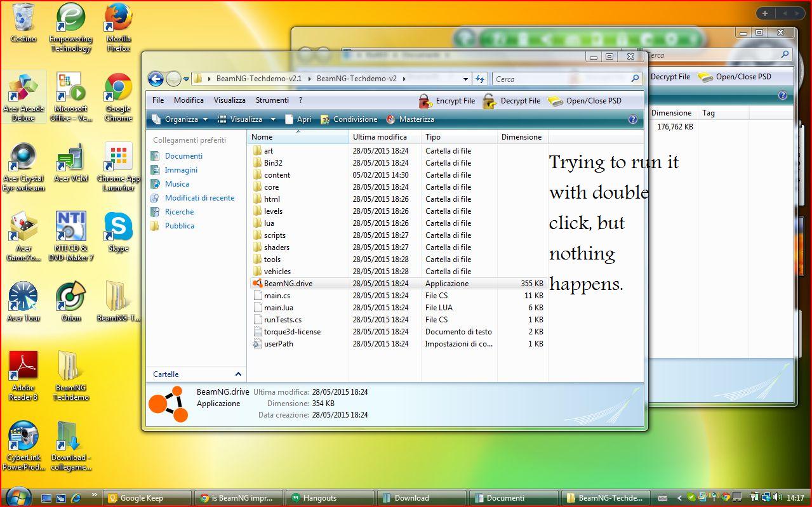This screenshot has width=812, height=507.
Task: Open Acer Crystal Eye webcam shortcut
Action: (x=23, y=168)
